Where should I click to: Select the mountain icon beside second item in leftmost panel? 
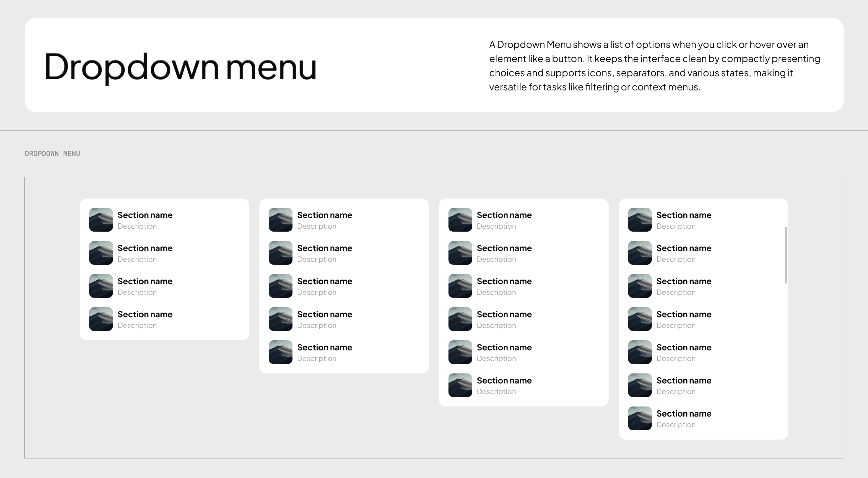[100, 253]
